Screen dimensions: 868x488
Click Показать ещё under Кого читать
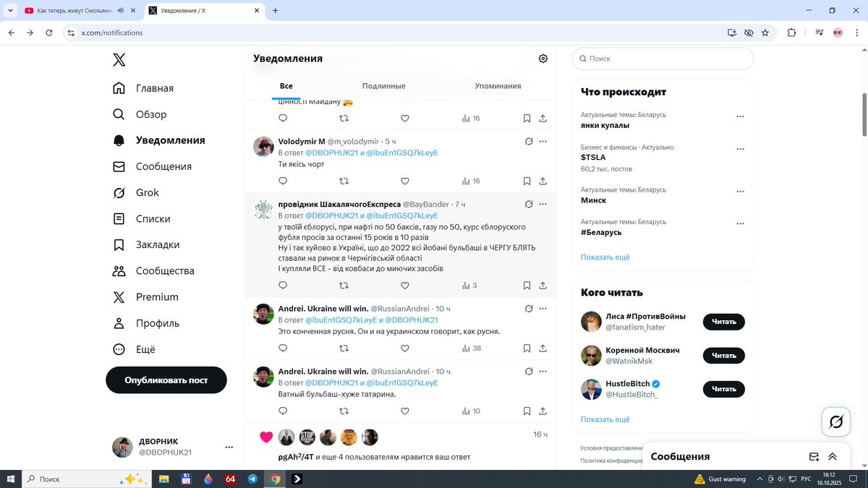pos(605,419)
